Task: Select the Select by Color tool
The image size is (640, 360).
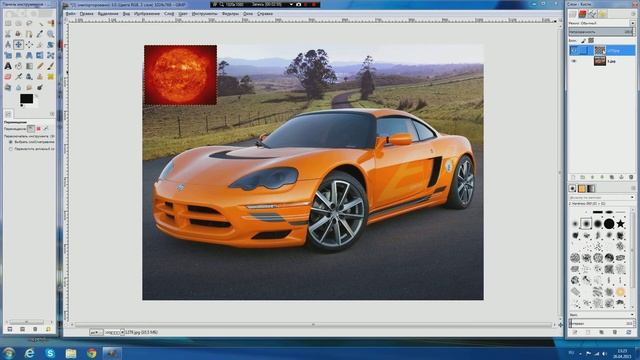Action: coord(50,23)
